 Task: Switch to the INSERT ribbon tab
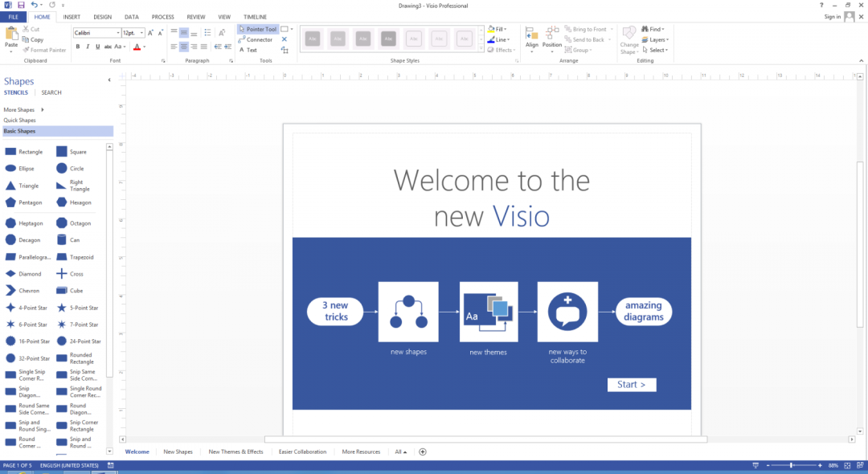(x=72, y=16)
